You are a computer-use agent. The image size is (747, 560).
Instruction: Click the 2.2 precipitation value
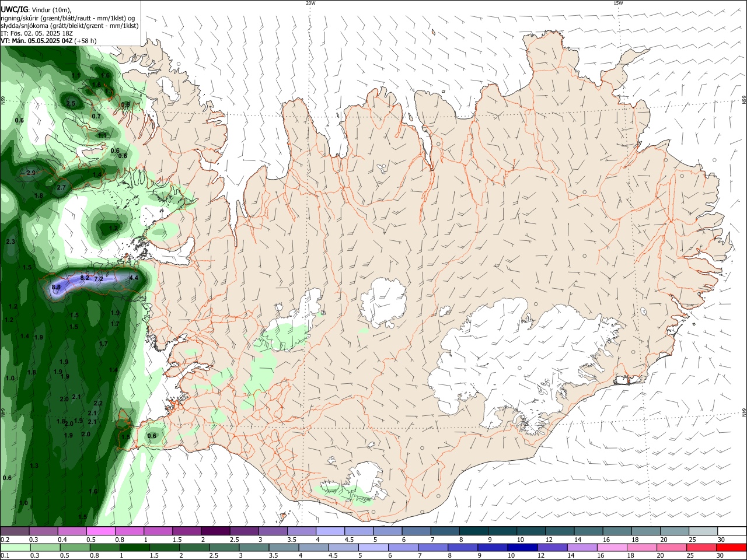tap(98, 403)
